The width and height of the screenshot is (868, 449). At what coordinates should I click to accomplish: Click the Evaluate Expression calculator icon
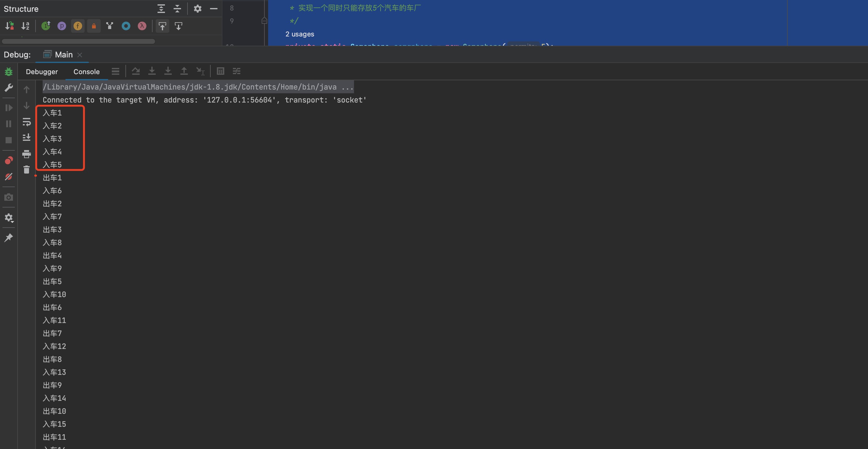220,71
